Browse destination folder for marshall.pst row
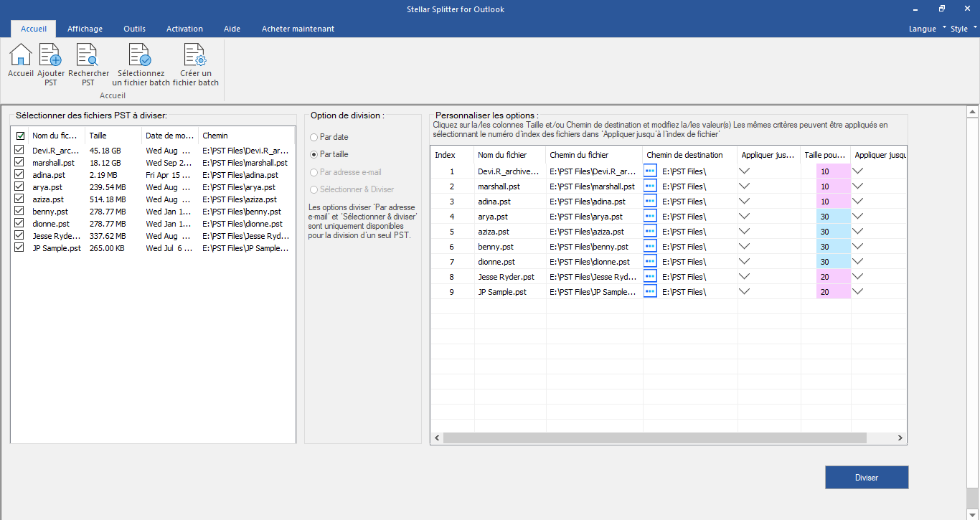 coord(650,186)
